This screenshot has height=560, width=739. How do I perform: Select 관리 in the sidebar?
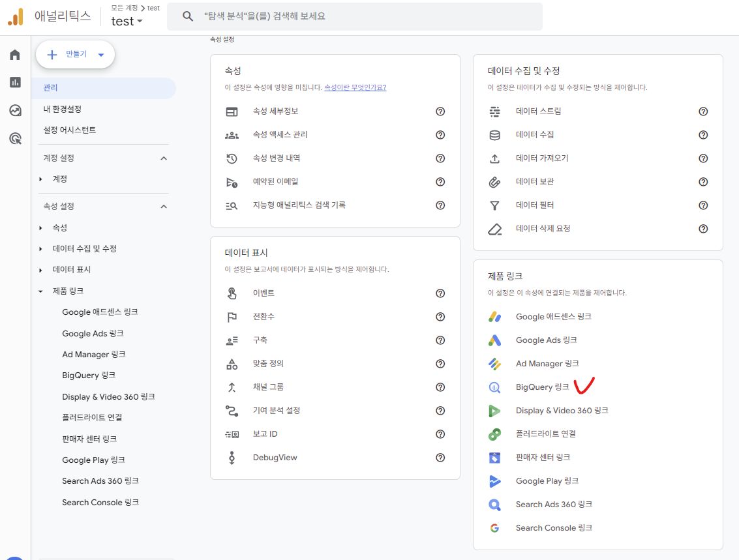coord(104,88)
